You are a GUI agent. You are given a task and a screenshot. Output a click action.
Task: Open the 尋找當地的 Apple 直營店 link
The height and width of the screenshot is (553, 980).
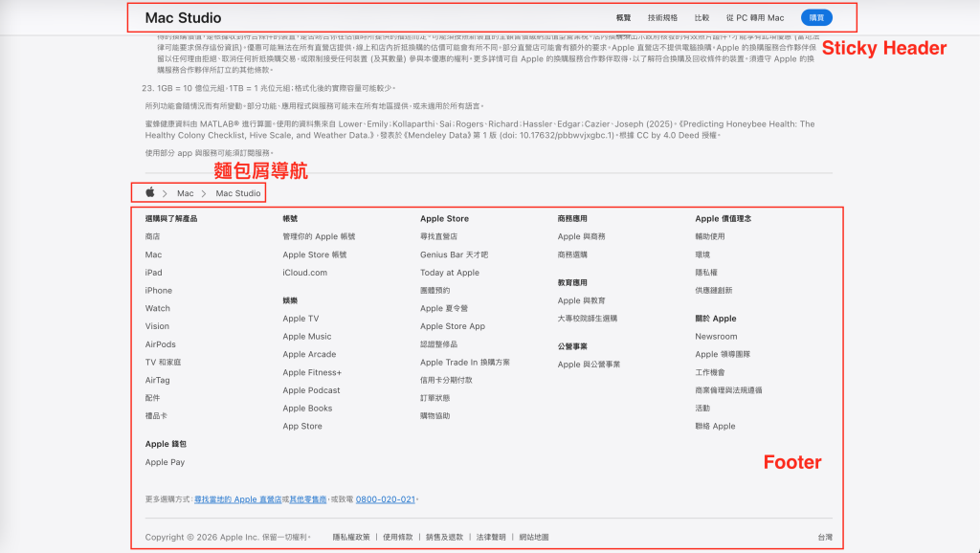pos(237,499)
